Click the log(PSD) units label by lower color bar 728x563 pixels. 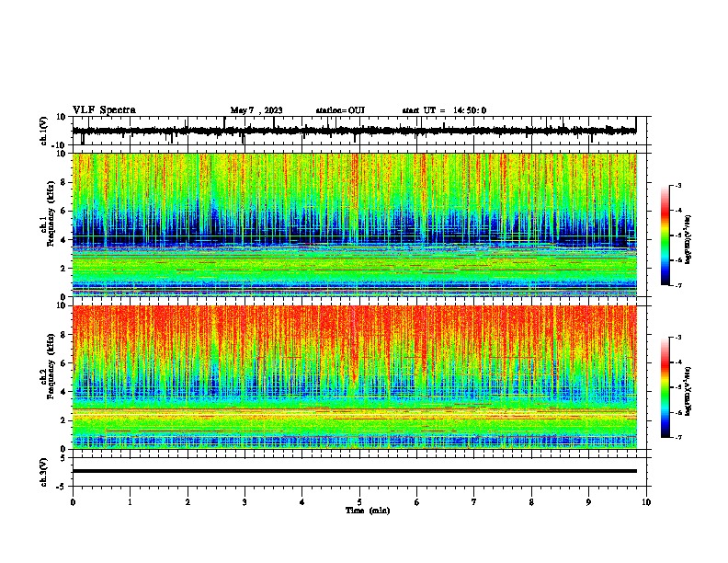(x=689, y=391)
